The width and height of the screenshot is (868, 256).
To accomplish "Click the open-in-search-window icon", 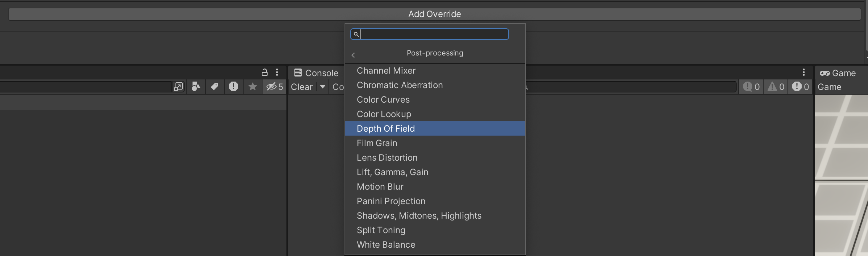I will click(x=178, y=87).
